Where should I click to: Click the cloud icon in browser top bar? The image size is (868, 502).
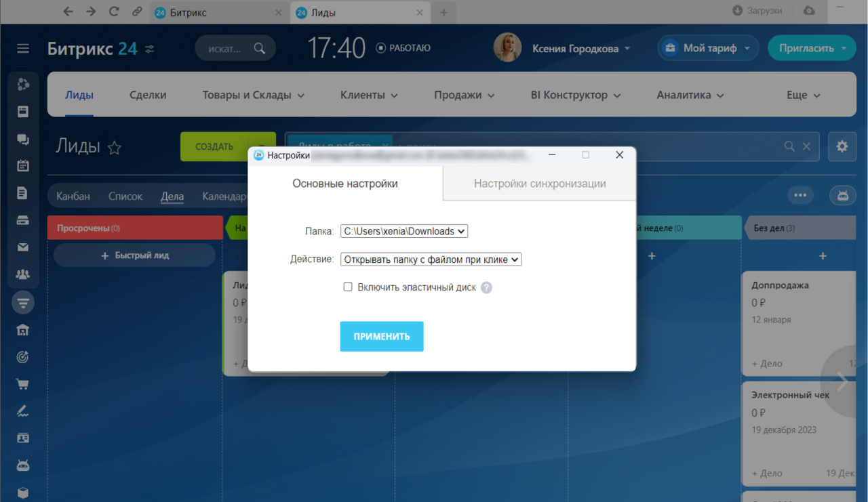(x=809, y=11)
